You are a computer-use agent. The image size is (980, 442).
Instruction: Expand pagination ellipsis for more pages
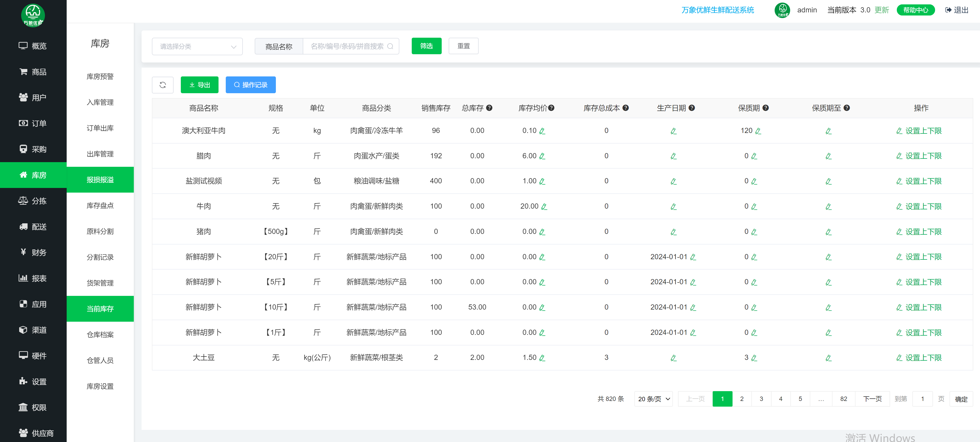[821, 399]
